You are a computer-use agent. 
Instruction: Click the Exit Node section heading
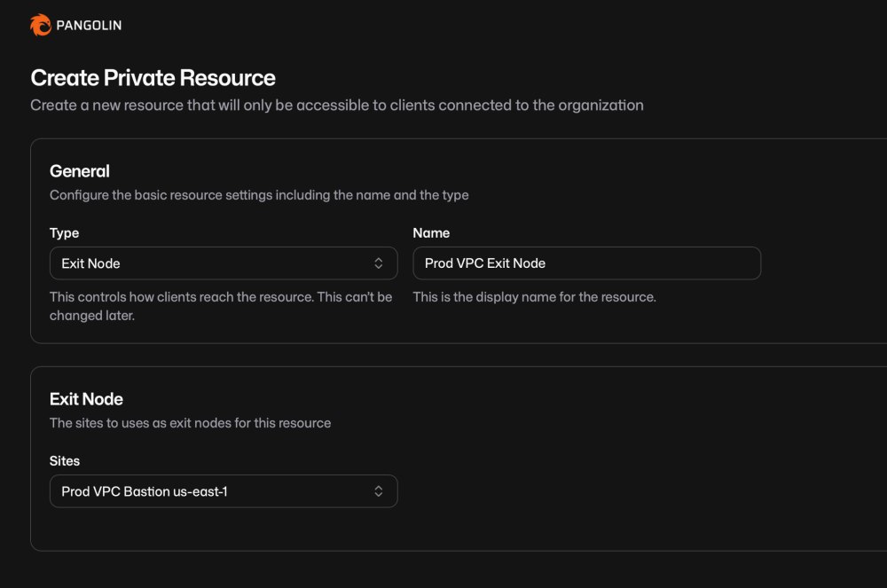click(86, 399)
